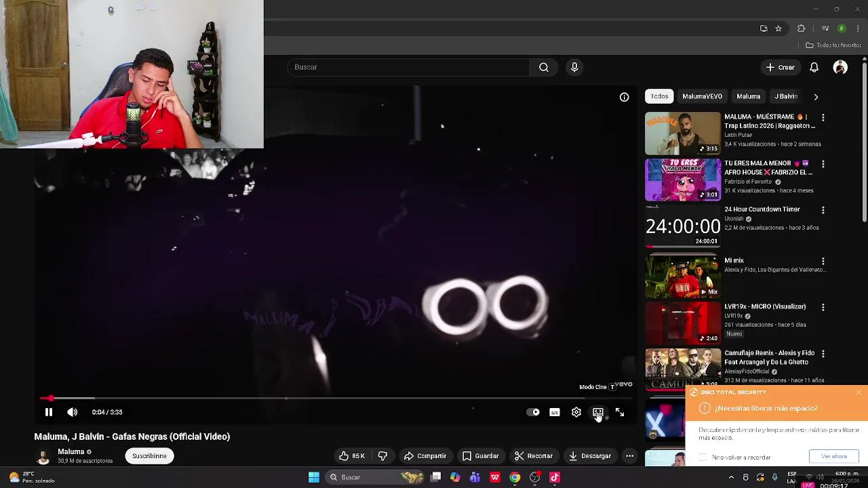Image resolution: width=868 pixels, height=488 pixels.
Task: Open options for LVR19x - MICRO video
Action: point(823,307)
